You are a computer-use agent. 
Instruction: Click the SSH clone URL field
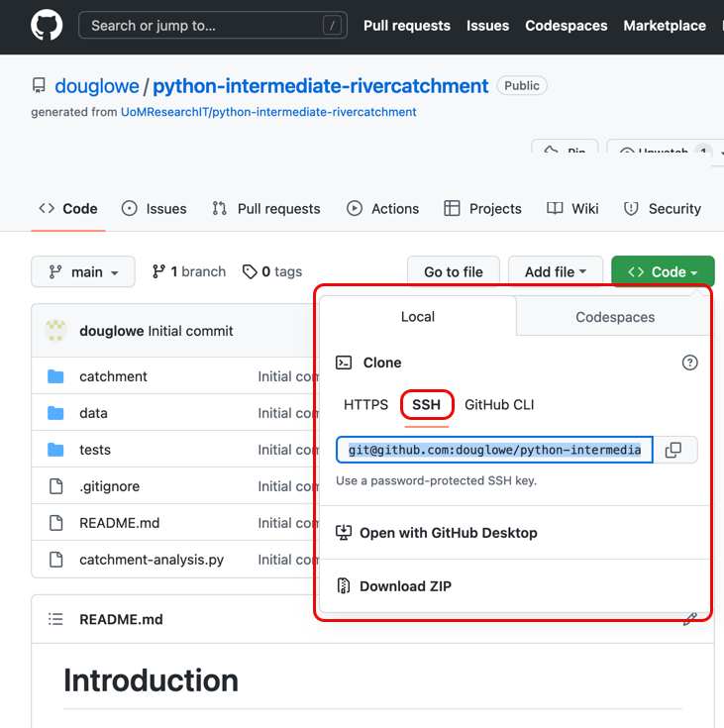coord(494,450)
